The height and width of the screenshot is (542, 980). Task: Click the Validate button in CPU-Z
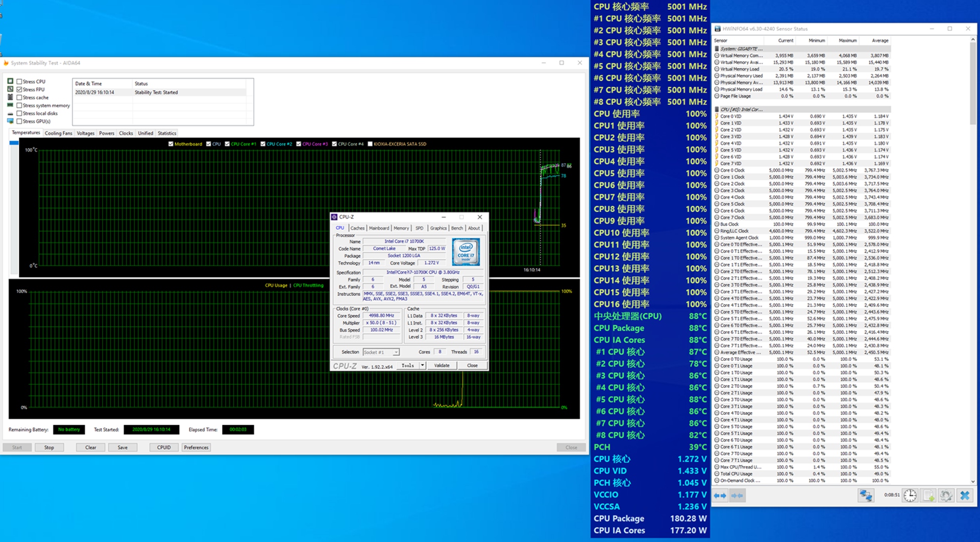[442, 365]
